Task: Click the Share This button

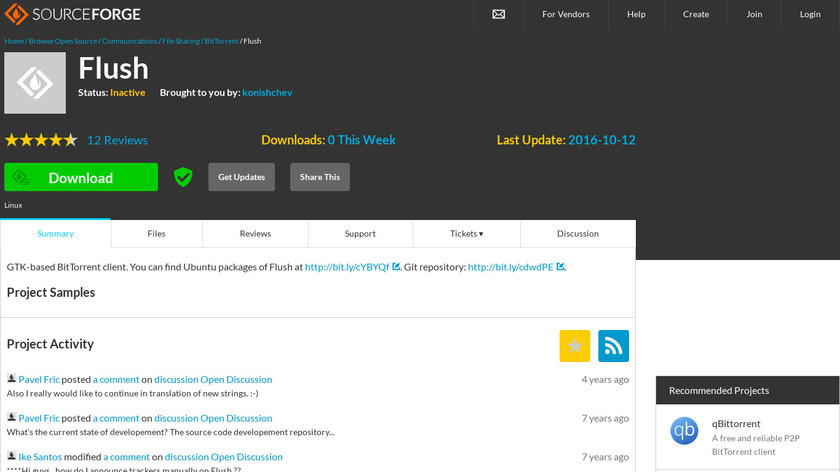Action: (x=320, y=177)
